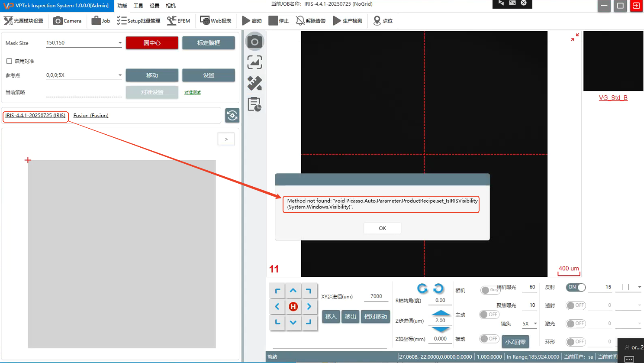
Task: Enable the 启用对准 checkbox
Action: tap(9, 61)
